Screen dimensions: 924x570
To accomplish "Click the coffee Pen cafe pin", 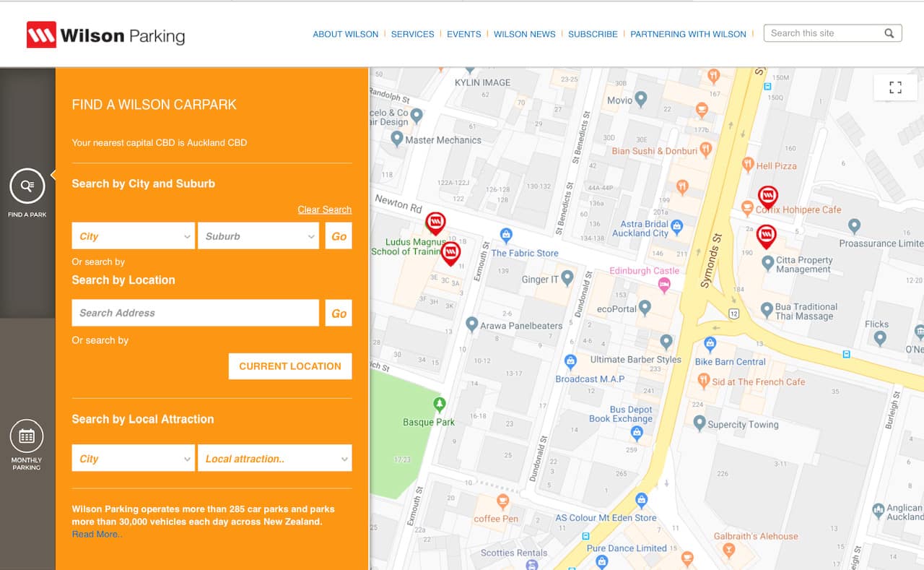I will pyautogui.click(x=502, y=501).
